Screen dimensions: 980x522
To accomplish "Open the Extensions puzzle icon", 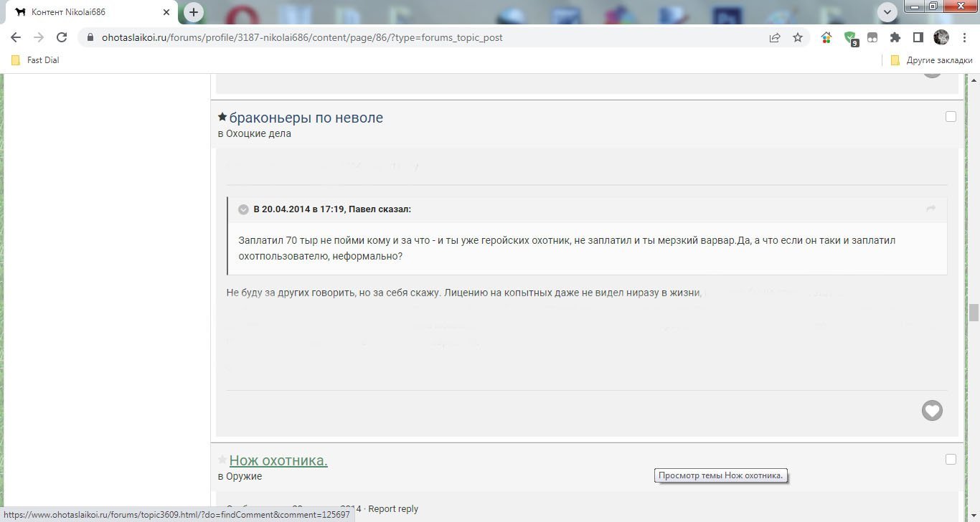I will 895,37.
